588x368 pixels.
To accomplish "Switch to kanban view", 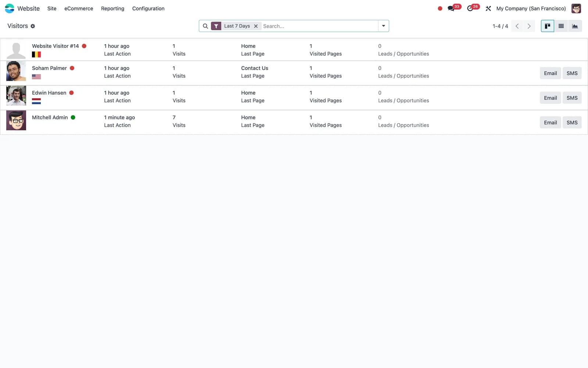I will coord(548,26).
